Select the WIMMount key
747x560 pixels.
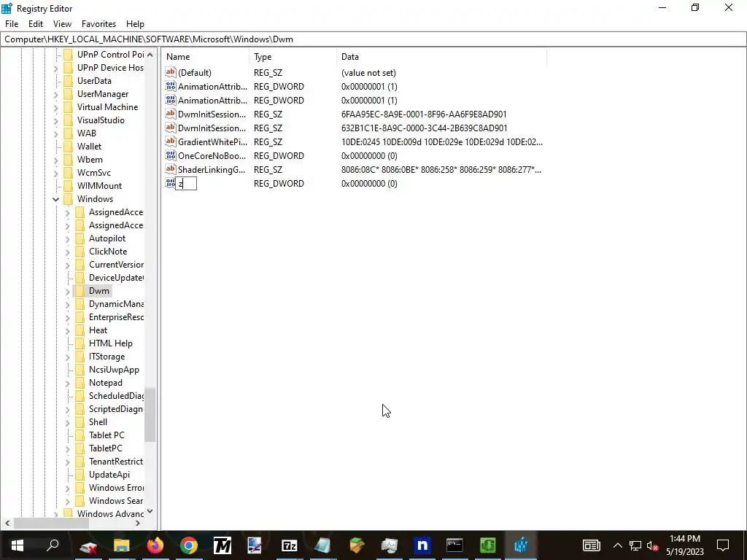coord(99,186)
